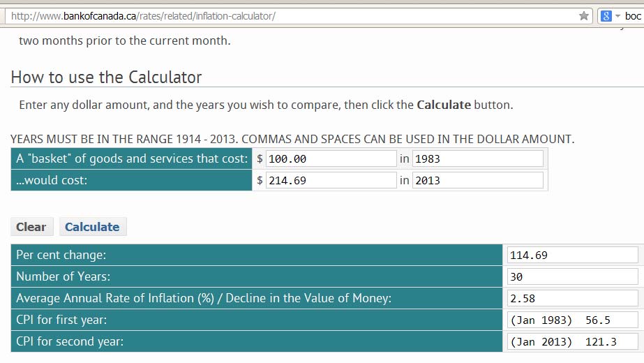Select the result cost field showing 214.69
This screenshot has width=644, height=363.
[331, 181]
